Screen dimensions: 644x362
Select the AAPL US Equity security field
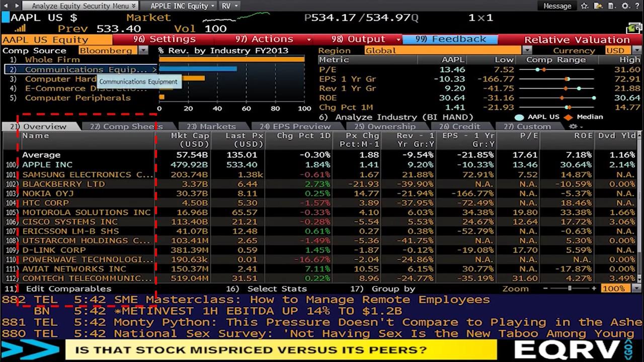tap(57, 40)
